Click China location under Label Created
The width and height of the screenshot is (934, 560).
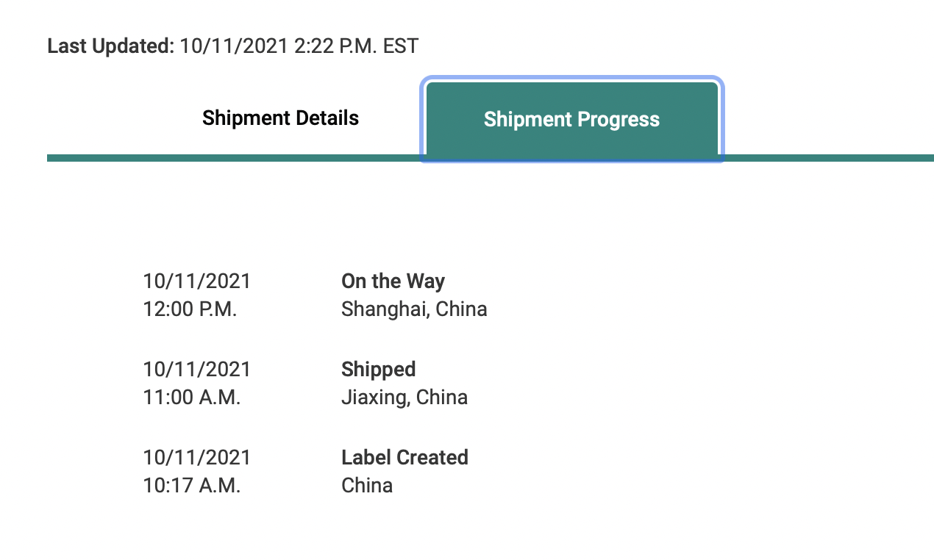tap(367, 485)
